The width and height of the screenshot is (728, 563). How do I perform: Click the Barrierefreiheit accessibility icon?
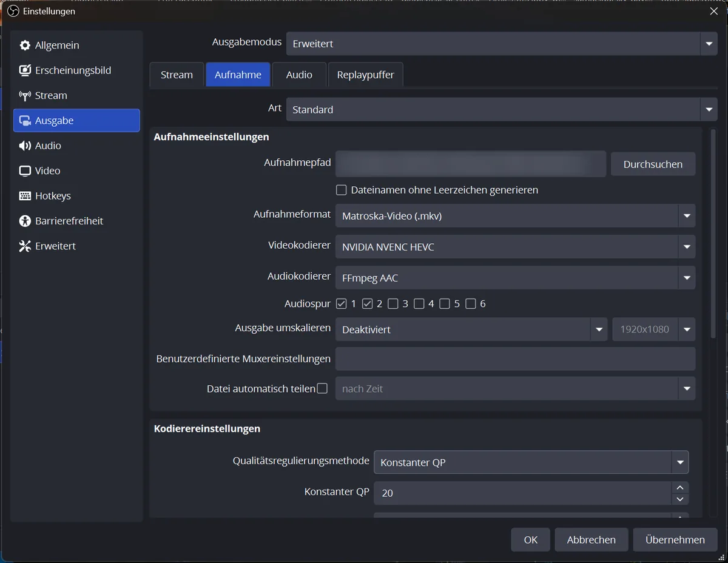[x=25, y=221]
